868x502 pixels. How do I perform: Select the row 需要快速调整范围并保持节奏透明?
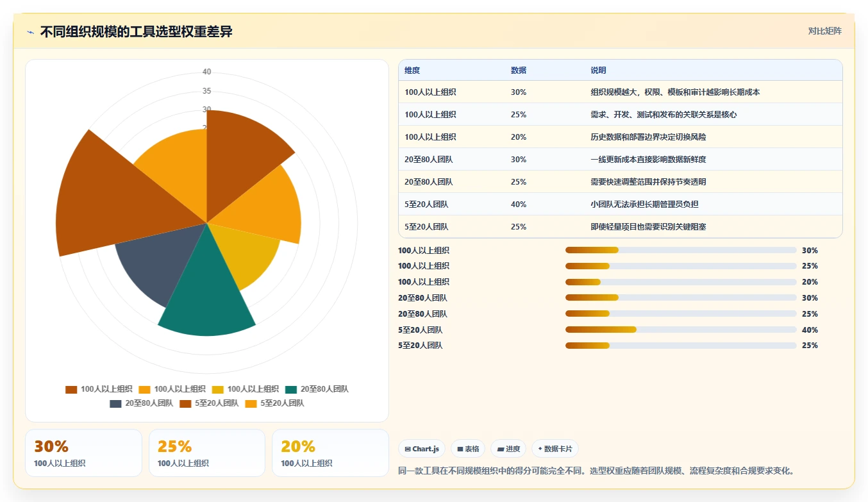[620, 182]
